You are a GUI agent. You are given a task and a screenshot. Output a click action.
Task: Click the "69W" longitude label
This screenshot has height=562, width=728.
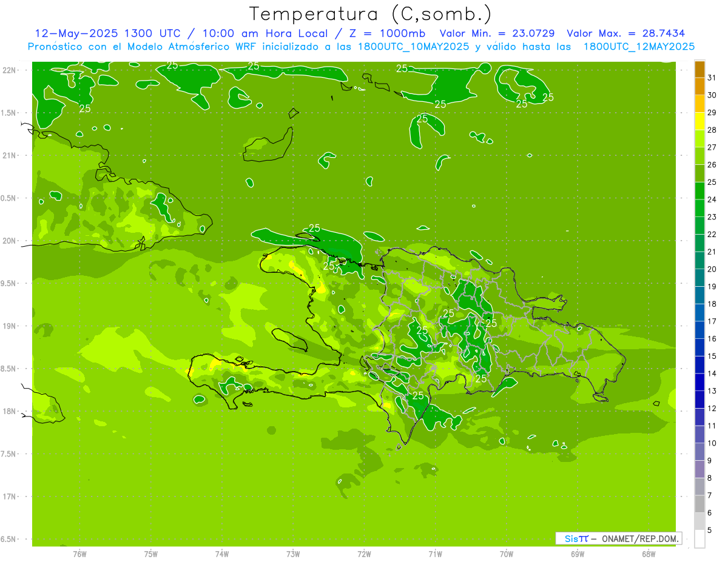click(x=577, y=554)
